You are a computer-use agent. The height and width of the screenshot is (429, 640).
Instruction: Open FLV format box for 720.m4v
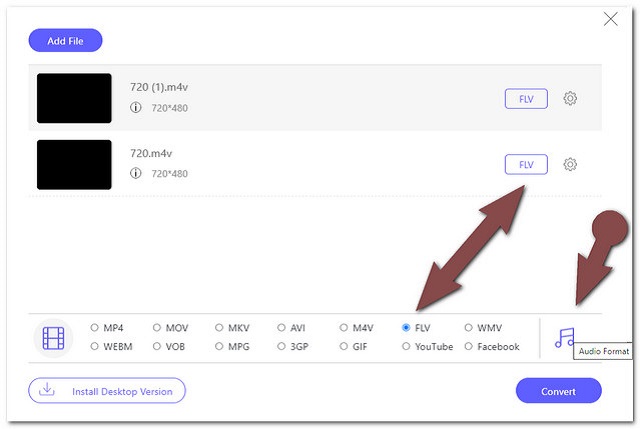tap(526, 164)
